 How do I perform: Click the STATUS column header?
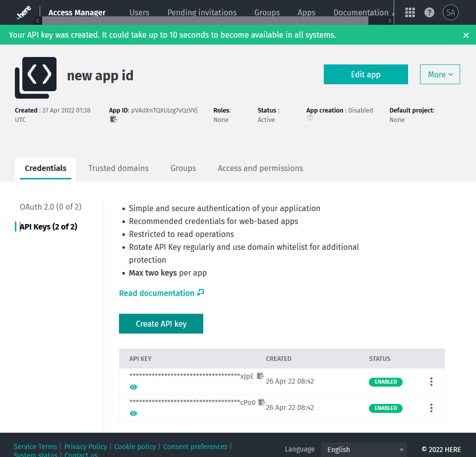(379, 359)
